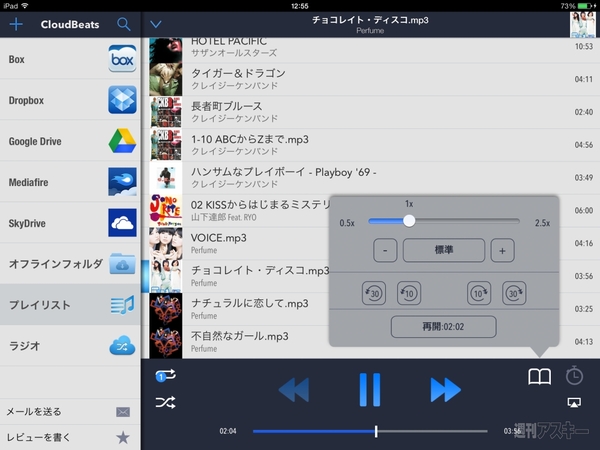This screenshot has height=450, width=600.
Task: Click the mail envelope icon
Action: 123,412
